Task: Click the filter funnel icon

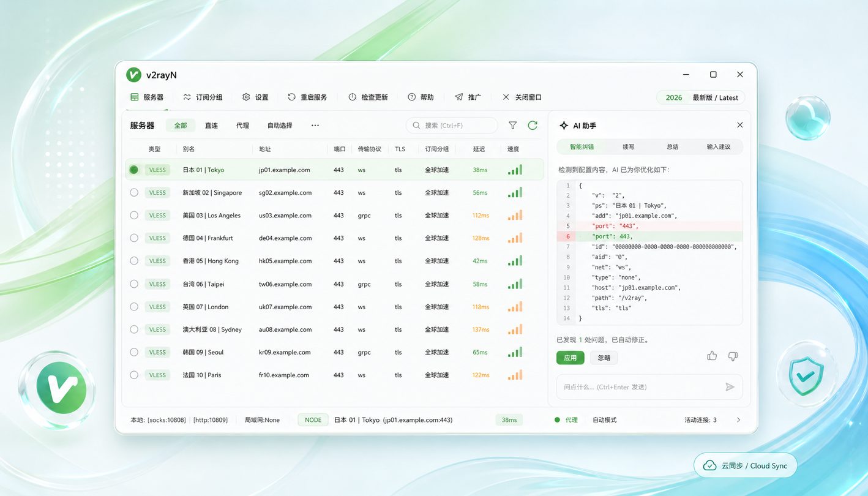Action: coord(513,126)
